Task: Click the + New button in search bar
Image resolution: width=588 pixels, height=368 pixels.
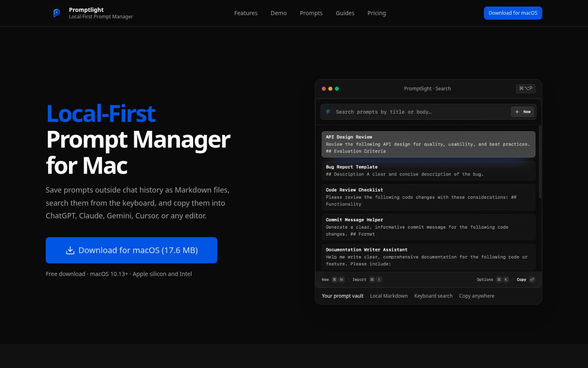Action: tap(523, 112)
